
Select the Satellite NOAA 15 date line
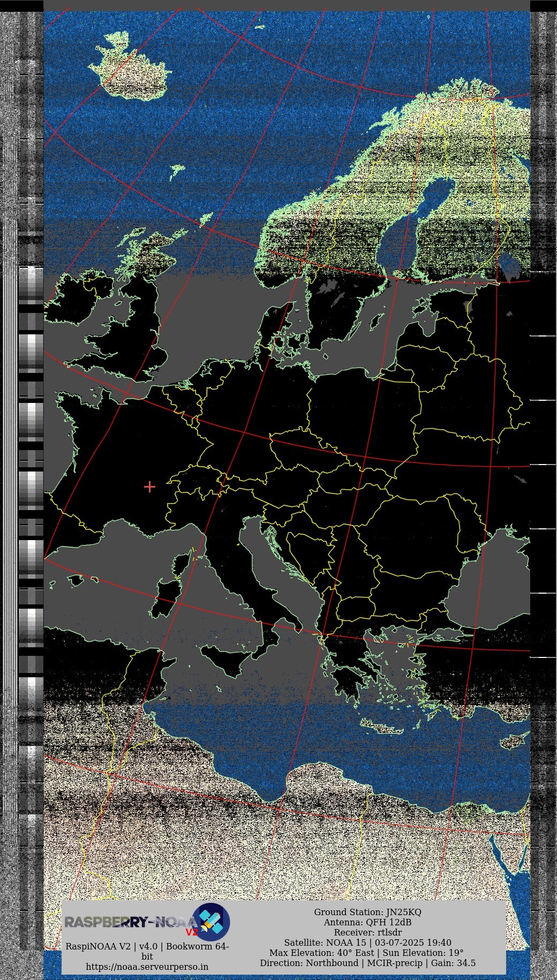pos(367,942)
